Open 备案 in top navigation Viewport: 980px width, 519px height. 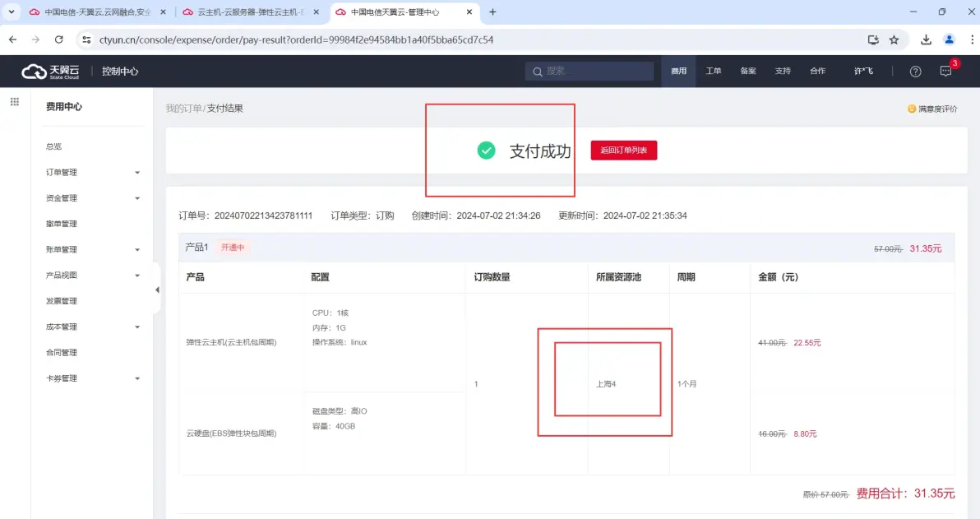tap(748, 72)
